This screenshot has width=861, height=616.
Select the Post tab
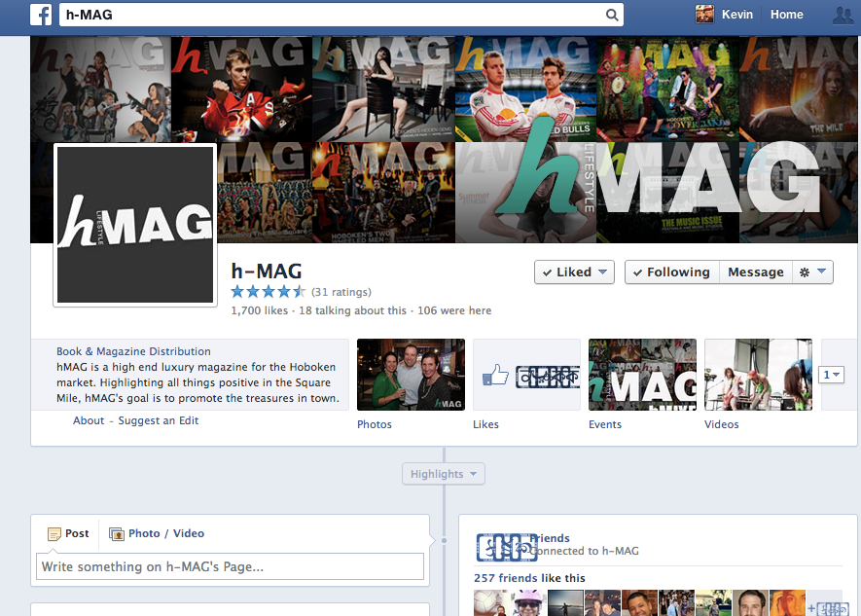pyautogui.click(x=68, y=533)
